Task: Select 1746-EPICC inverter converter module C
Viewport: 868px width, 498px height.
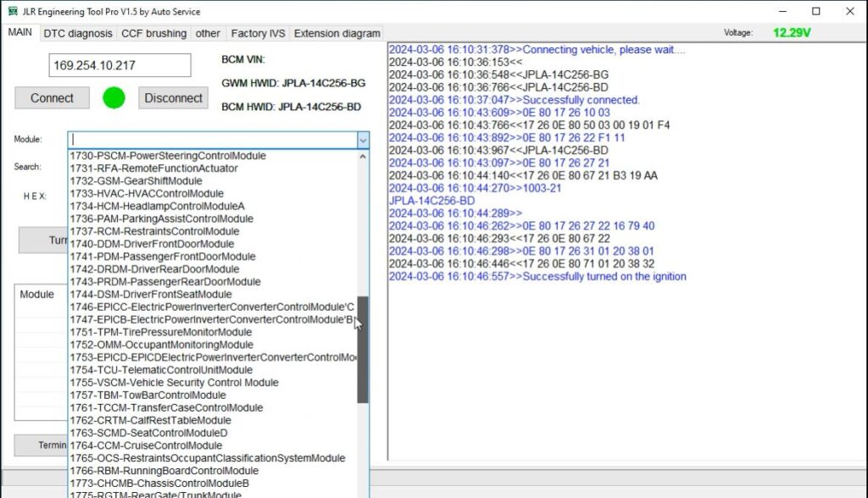Action: pyautogui.click(x=212, y=307)
